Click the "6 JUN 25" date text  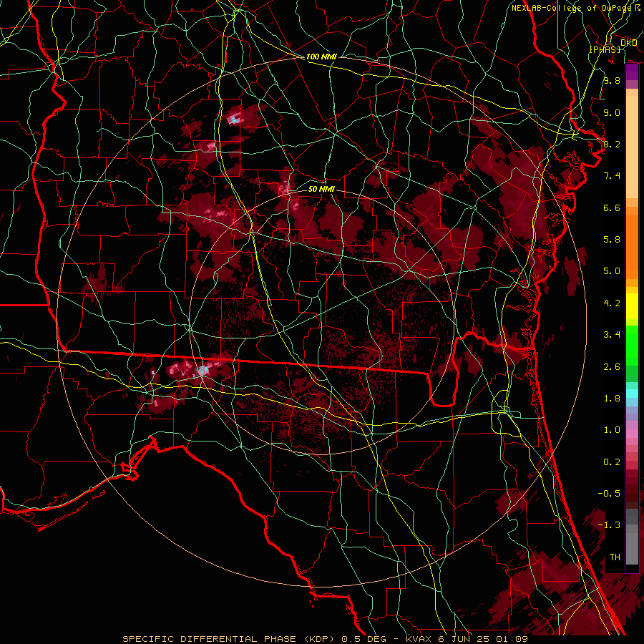464,639
